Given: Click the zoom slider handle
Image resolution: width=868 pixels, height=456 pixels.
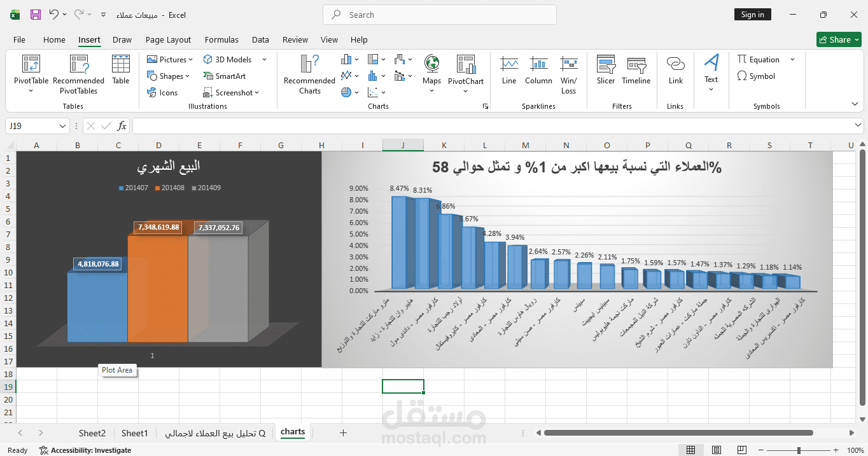Looking at the screenshot, I should tap(799, 450).
